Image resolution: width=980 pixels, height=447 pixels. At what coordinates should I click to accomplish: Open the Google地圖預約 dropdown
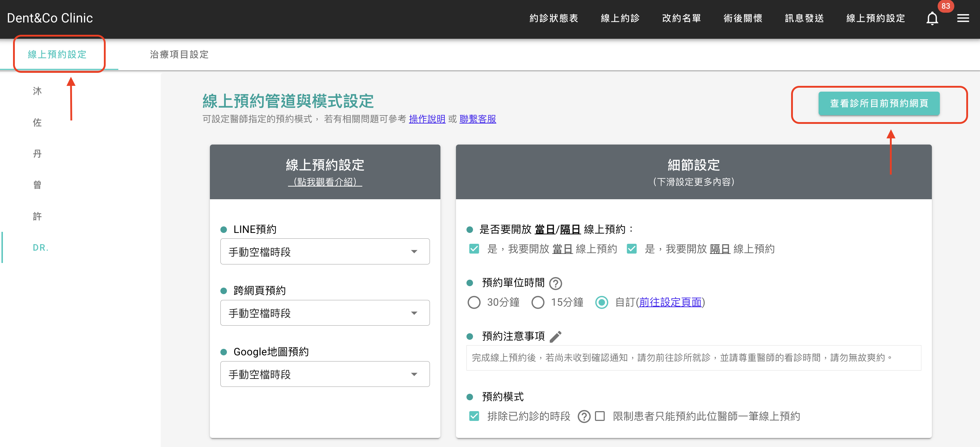point(325,374)
